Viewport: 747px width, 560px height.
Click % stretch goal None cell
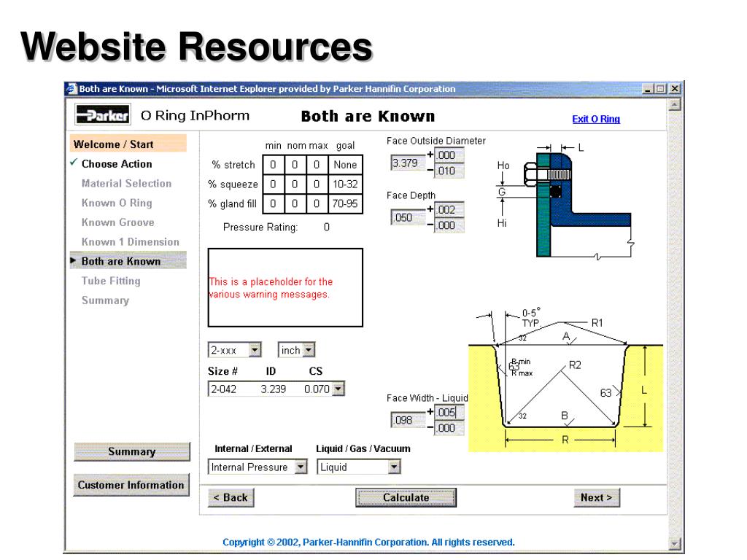coord(345,165)
